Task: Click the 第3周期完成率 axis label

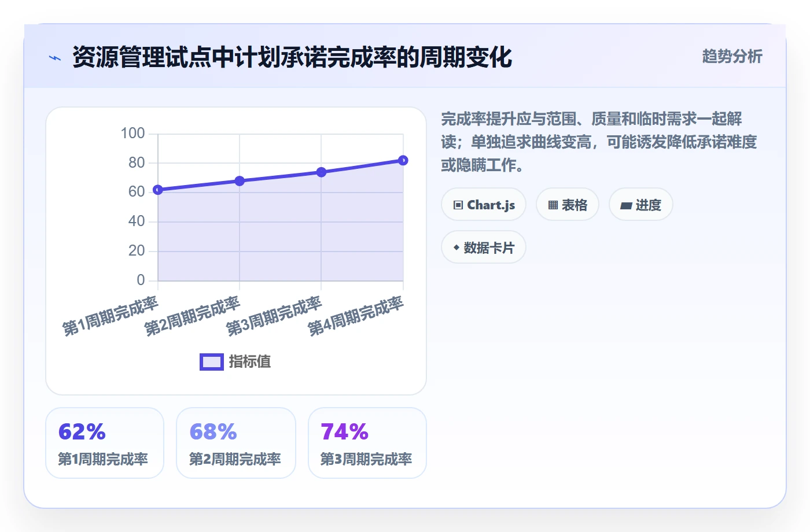Action: pyautogui.click(x=274, y=316)
